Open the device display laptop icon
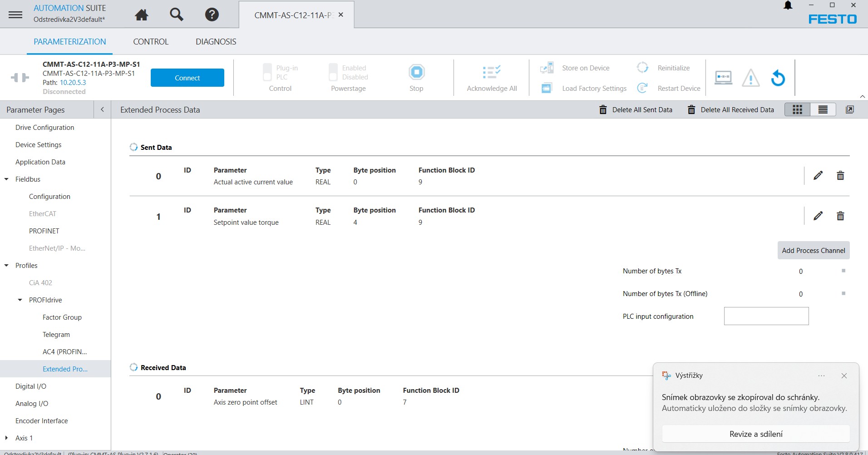Viewport: 868px width, 455px height. 723,78
